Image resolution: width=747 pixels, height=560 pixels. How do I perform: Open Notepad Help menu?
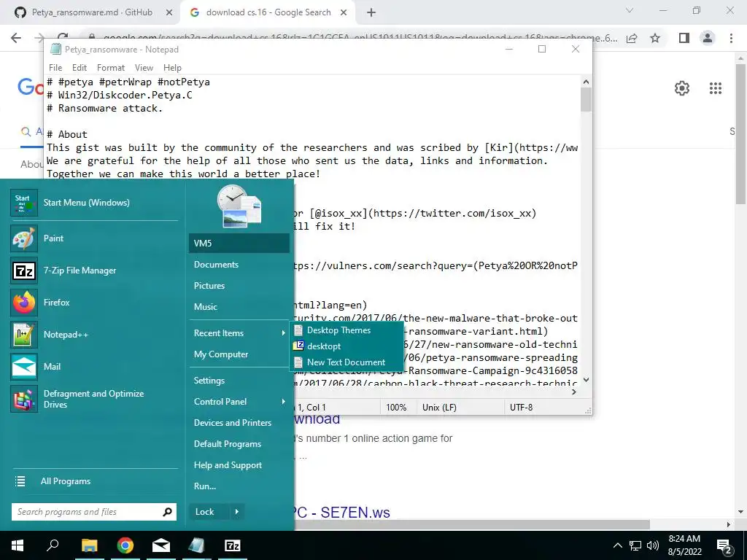(172, 68)
